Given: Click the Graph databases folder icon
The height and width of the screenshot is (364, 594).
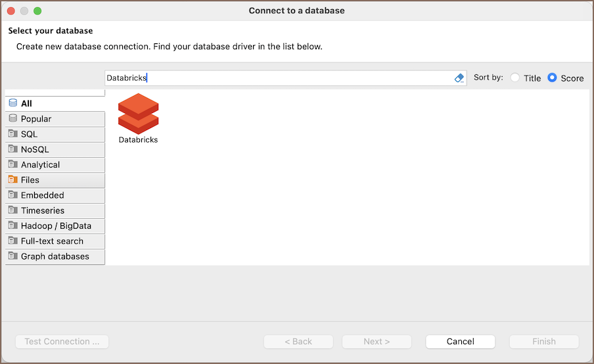Looking at the screenshot, I should tap(13, 256).
